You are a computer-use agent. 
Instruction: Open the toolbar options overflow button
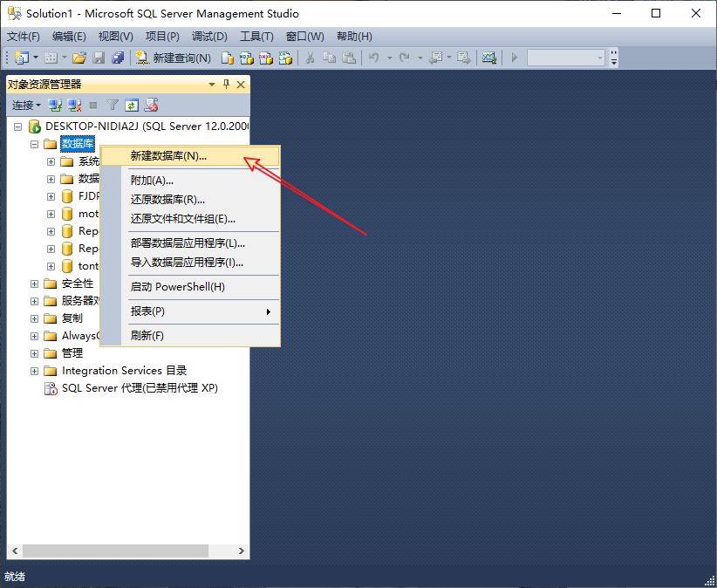614,58
